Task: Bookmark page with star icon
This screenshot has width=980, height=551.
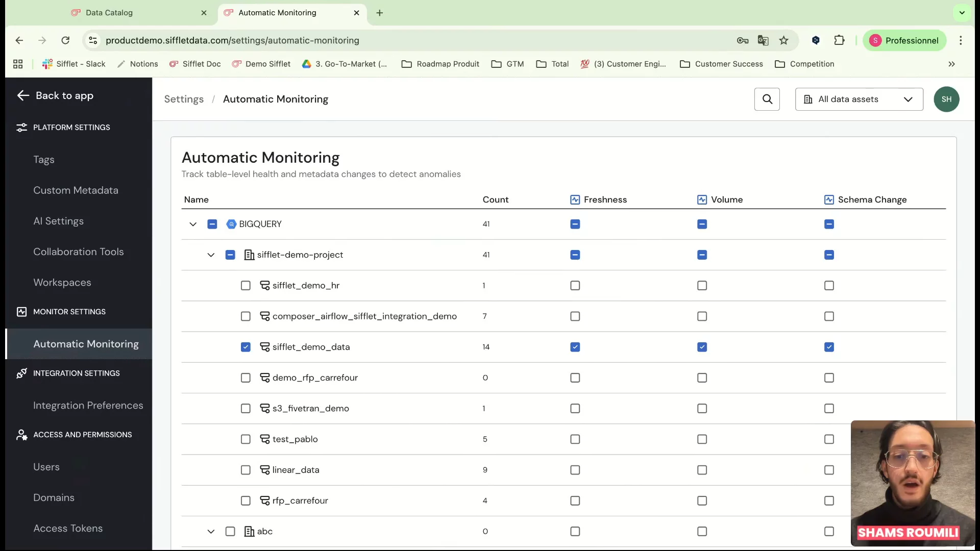Action: (x=783, y=40)
